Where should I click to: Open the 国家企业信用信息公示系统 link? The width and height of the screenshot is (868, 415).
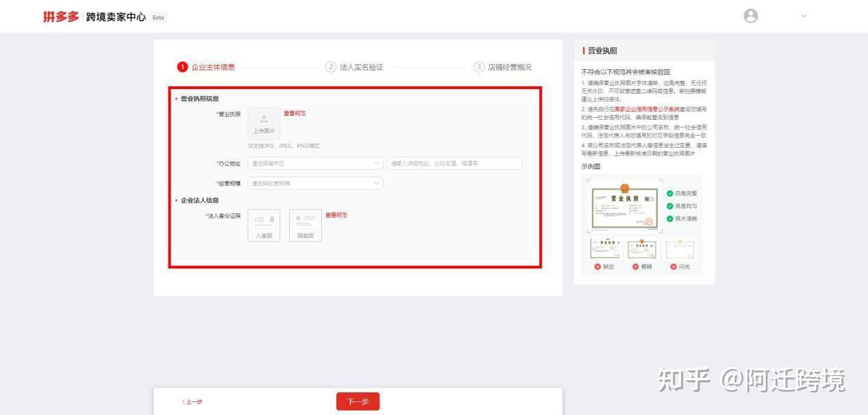pyautogui.click(x=647, y=109)
